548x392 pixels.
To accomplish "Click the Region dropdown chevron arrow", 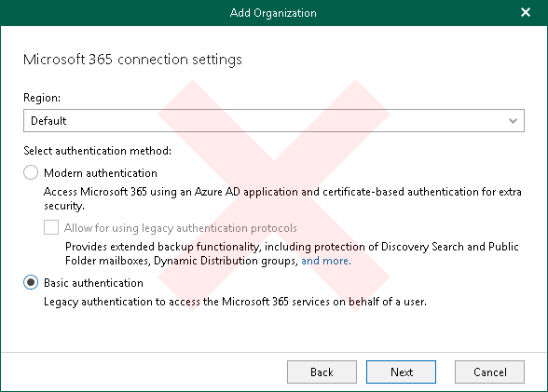I will tap(513, 121).
